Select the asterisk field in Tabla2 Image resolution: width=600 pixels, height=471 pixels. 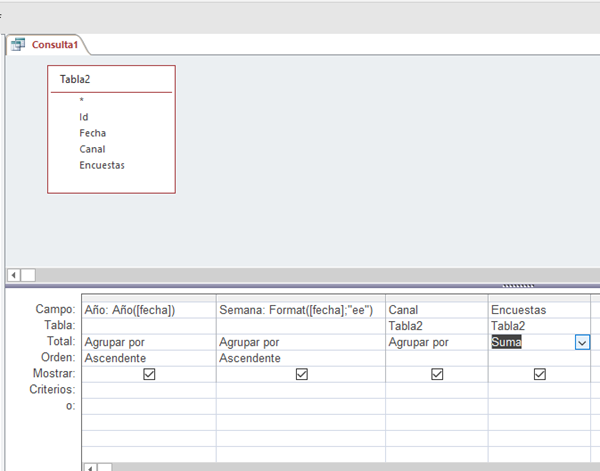[82, 101]
